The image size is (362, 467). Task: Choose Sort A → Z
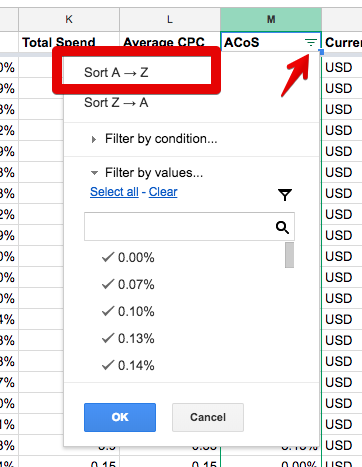click(x=116, y=72)
